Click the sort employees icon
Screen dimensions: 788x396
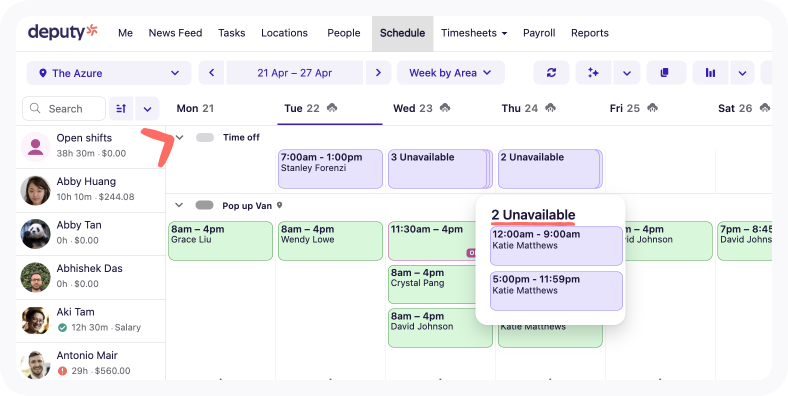click(121, 109)
